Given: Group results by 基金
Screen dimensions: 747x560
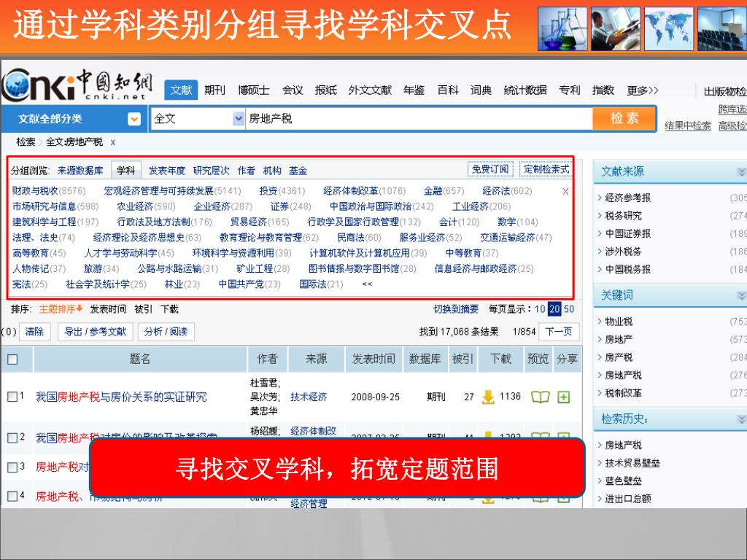Looking at the screenshot, I should pos(298,171).
